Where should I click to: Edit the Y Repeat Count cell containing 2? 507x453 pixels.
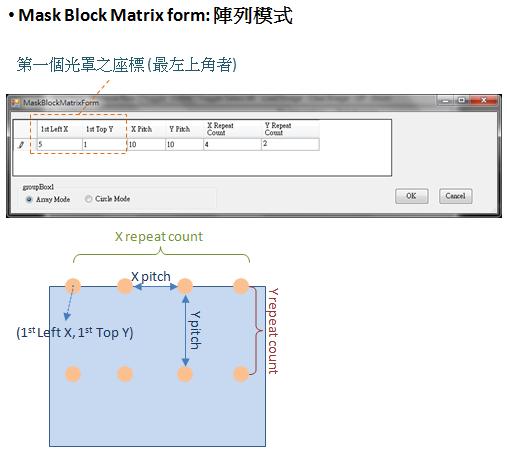(x=290, y=145)
